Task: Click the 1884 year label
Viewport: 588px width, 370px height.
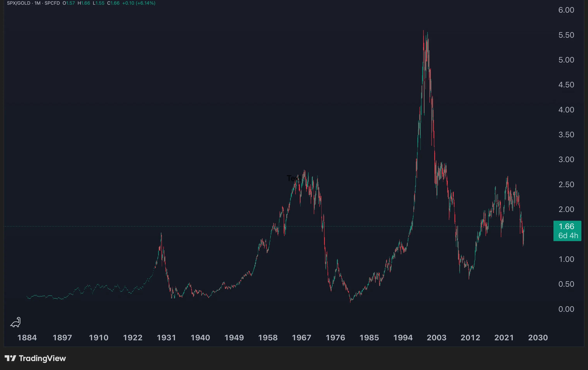Action: 27,338
